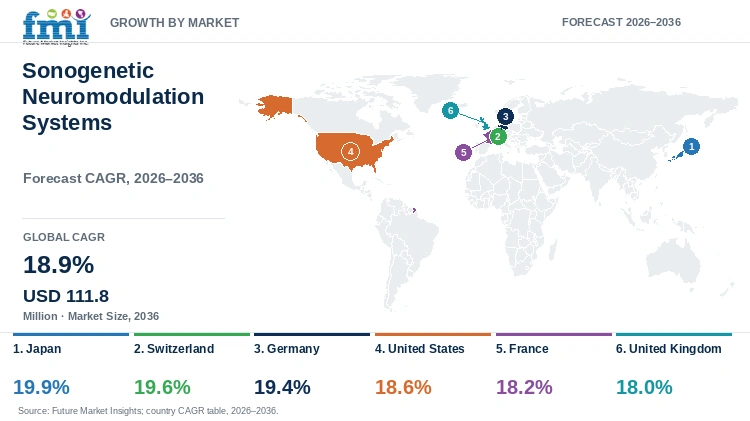Click United Kingdom's 18.0% value

[x=644, y=387]
